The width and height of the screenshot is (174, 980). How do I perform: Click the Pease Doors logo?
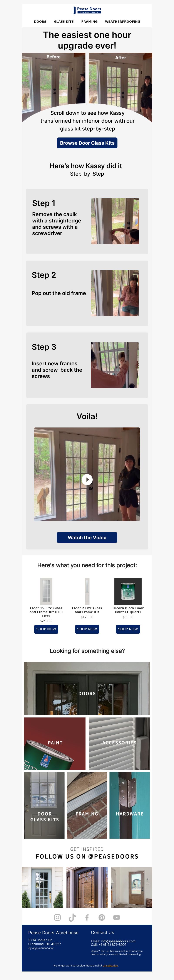point(87,10)
